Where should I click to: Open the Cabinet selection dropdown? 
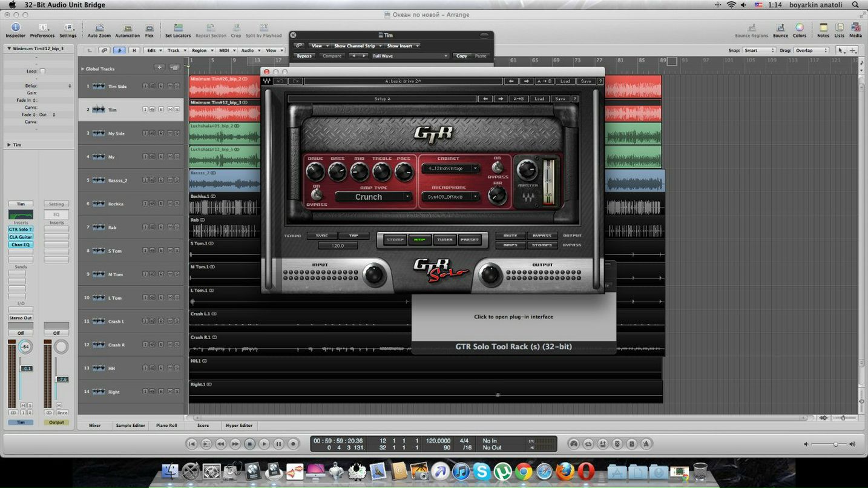pos(450,168)
